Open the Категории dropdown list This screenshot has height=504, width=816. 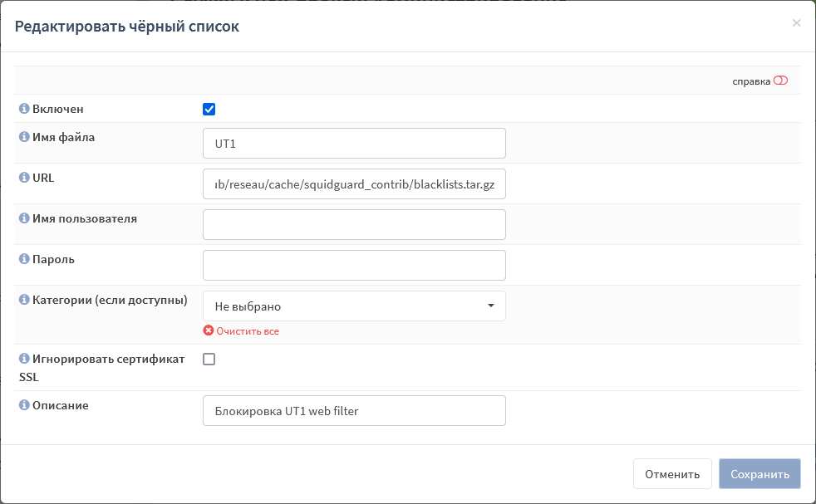coord(354,306)
